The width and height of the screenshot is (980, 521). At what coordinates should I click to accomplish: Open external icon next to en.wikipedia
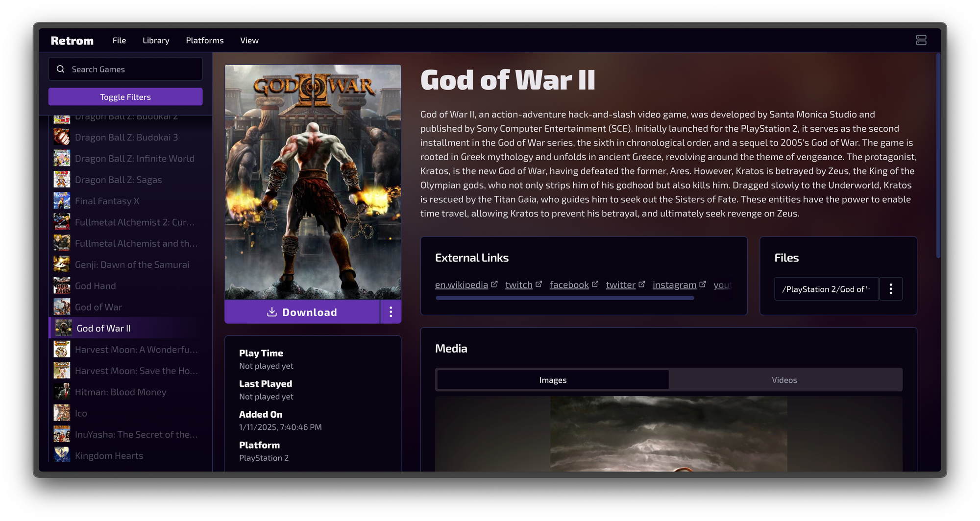[x=494, y=284]
